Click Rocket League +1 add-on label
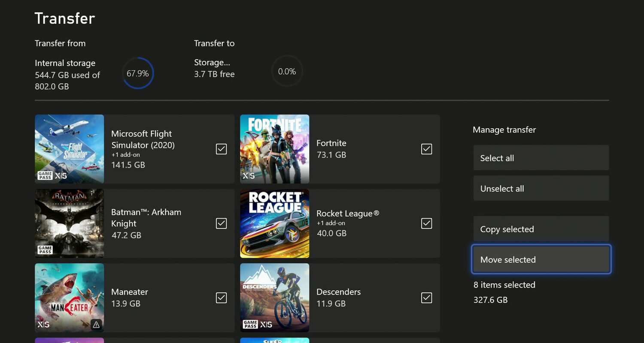 pos(331,223)
